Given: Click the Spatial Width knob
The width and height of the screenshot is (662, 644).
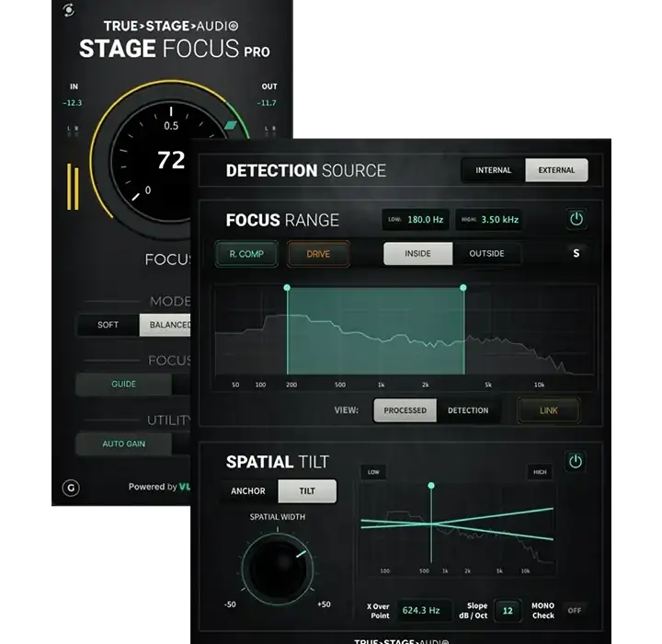Looking at the screenshot, I should 278,569.
